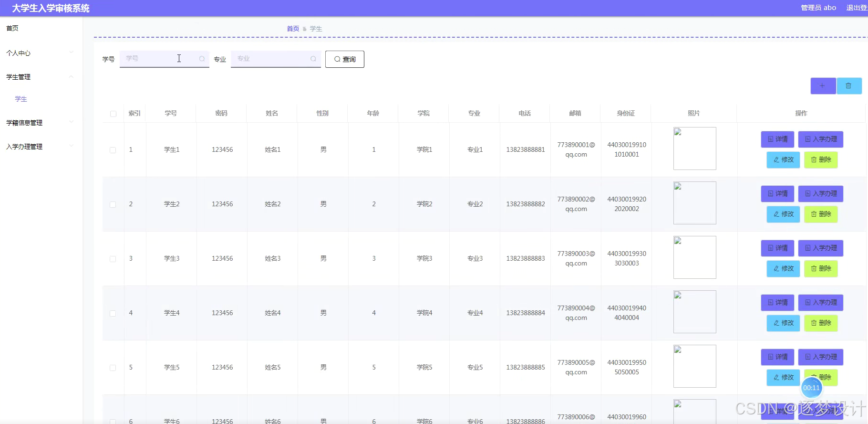Click photo thumbnail of 学生5
The width and height of the screenshot is (868, 424).
pos(694,366)
